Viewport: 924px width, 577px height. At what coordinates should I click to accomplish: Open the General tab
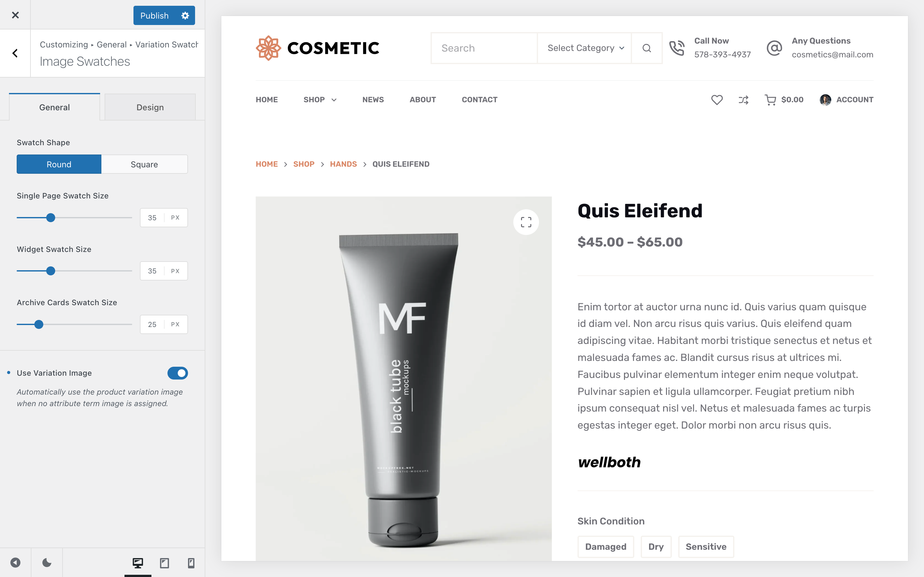pos(55,107)
